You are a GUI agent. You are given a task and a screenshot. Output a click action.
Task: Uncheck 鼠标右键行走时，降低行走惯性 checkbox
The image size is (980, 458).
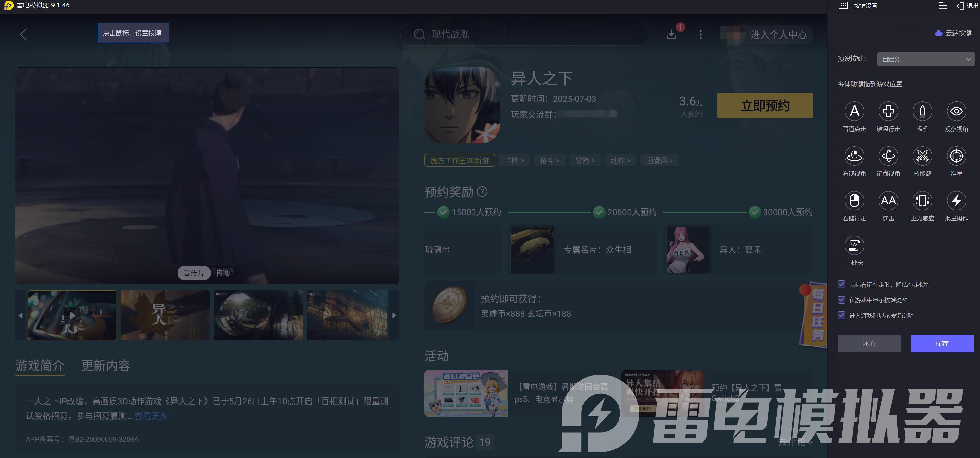click(841, 284)
